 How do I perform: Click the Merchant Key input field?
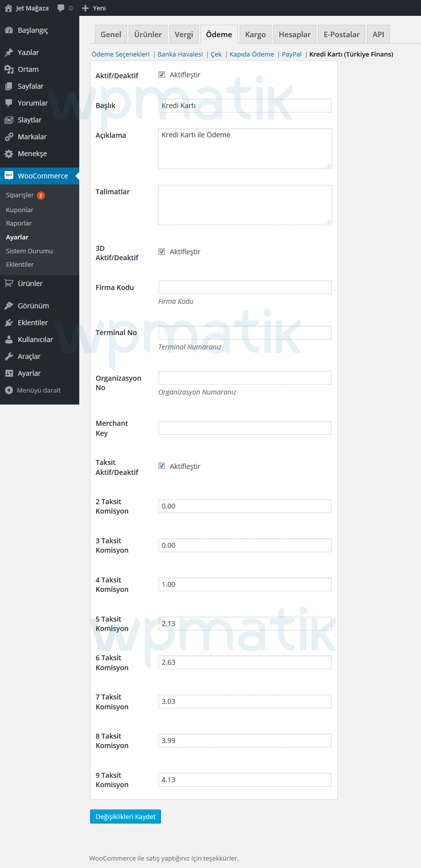click(245, 428)
